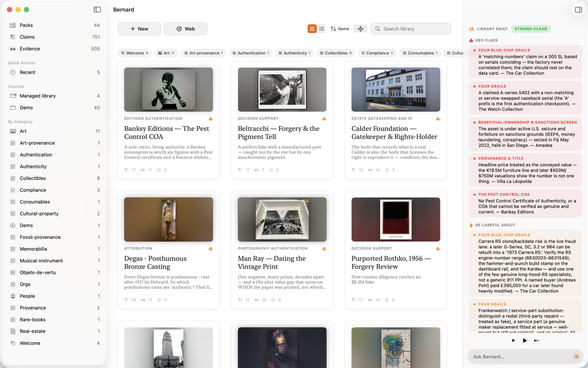Open Purported Rothko, 1956 — Forgery Review
The width and height of the screenshot is (588, 368).
[x=391, y=263]
